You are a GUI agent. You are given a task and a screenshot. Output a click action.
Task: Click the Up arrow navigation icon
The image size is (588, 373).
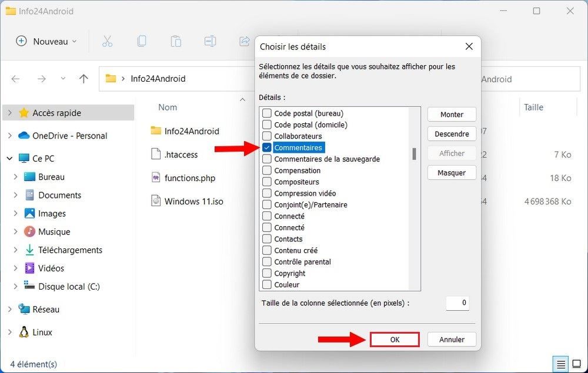(83, 79)
